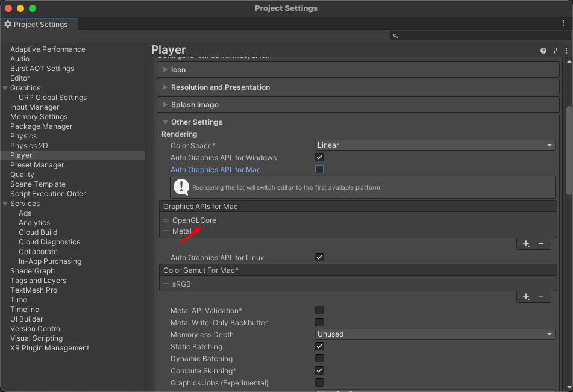Click the Auto Graphics API for Mac label
This screenshot has width=573, height=392.
click(216, 170)
